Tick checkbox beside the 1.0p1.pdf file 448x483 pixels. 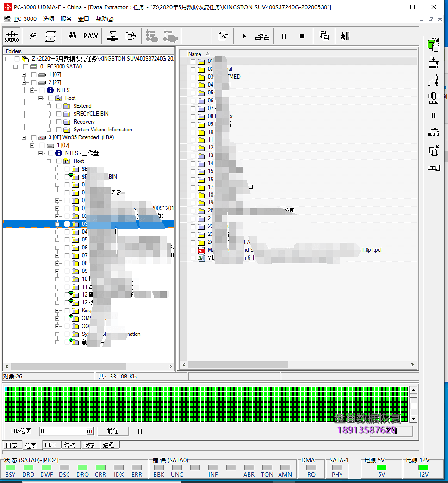(x=193, y=250)
